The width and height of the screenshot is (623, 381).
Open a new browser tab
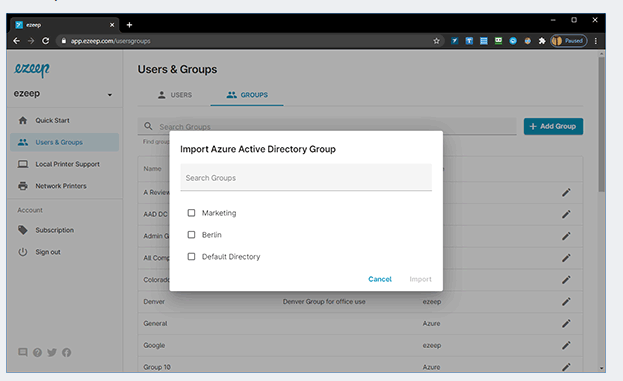pos(129,25)
